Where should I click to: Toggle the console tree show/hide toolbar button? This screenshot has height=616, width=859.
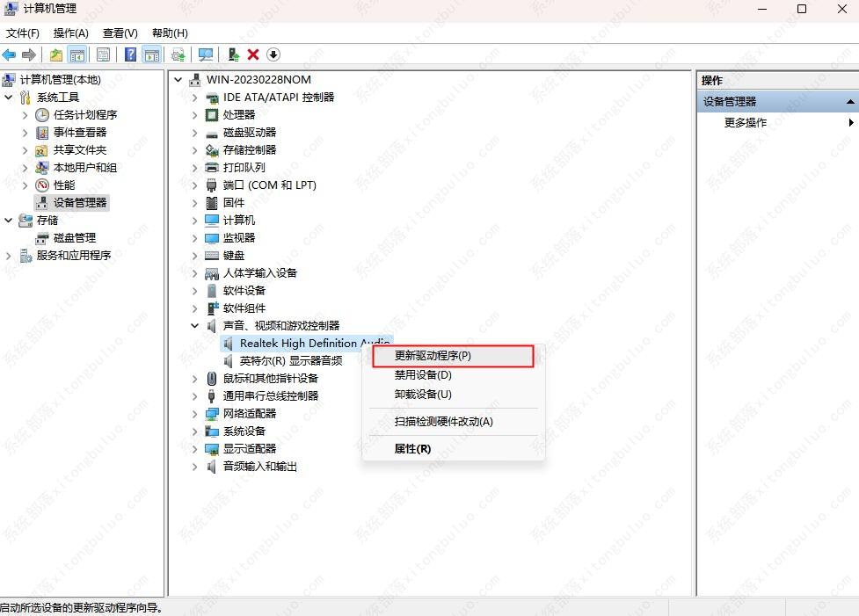[x=77, y=54]
